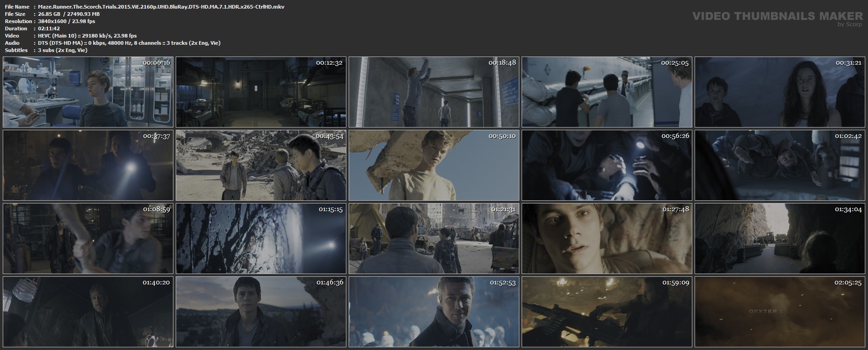Open the thumbnail at 02:05:25

tap(780, 312)
